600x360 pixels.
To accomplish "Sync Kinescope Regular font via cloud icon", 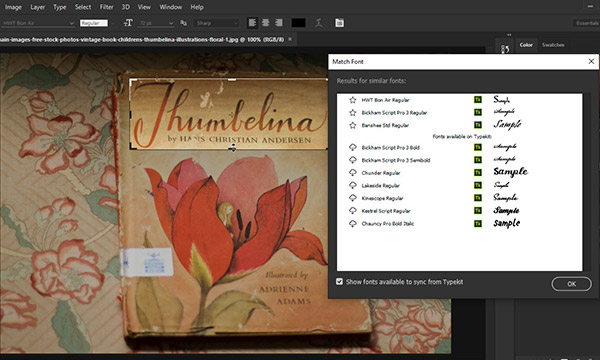I will tap(352, 198).
